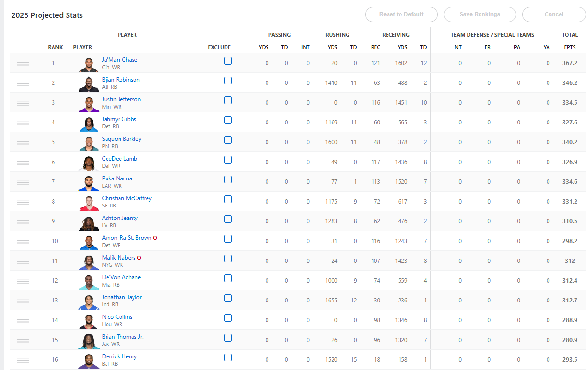Click the red Q injury icon by Amon-Ra St. Brown

(x=155, y=238)
